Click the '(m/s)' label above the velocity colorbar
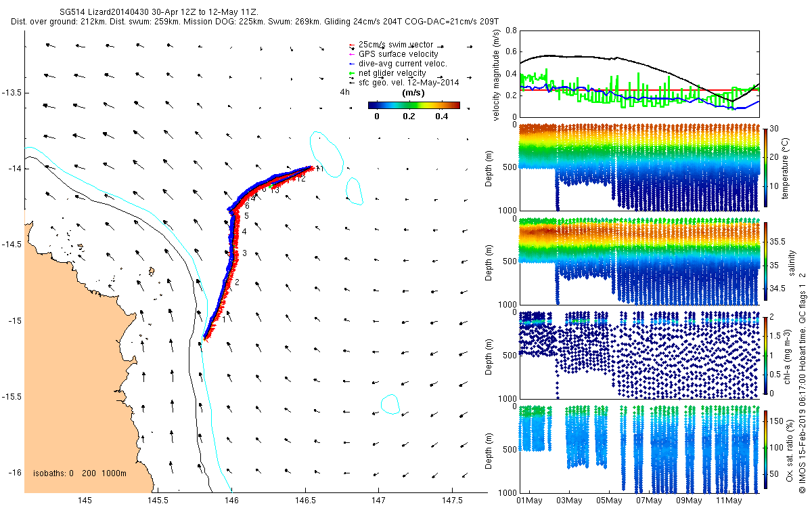This screenshot has height=508, width=812. [413, 92]
